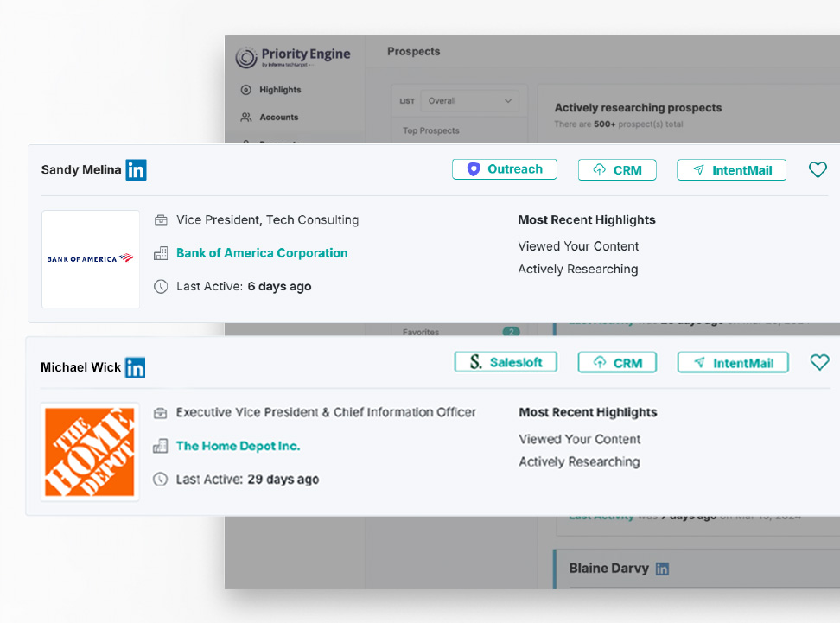Send Michael Wick to Salesloft
Screen dimensions: 840x623
506,362
